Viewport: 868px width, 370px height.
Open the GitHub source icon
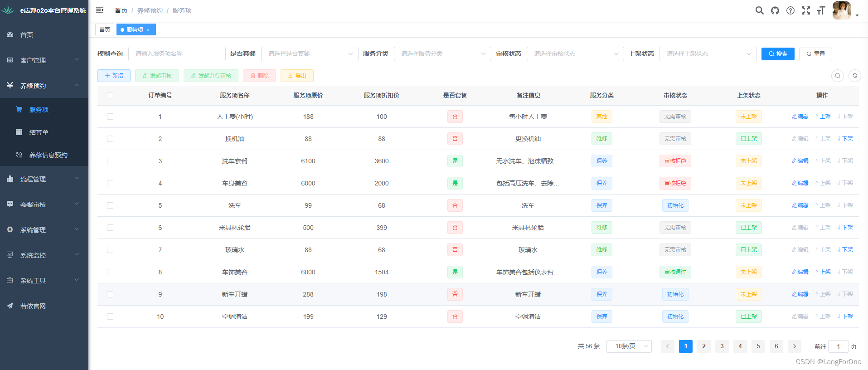(x=775, y=10)
